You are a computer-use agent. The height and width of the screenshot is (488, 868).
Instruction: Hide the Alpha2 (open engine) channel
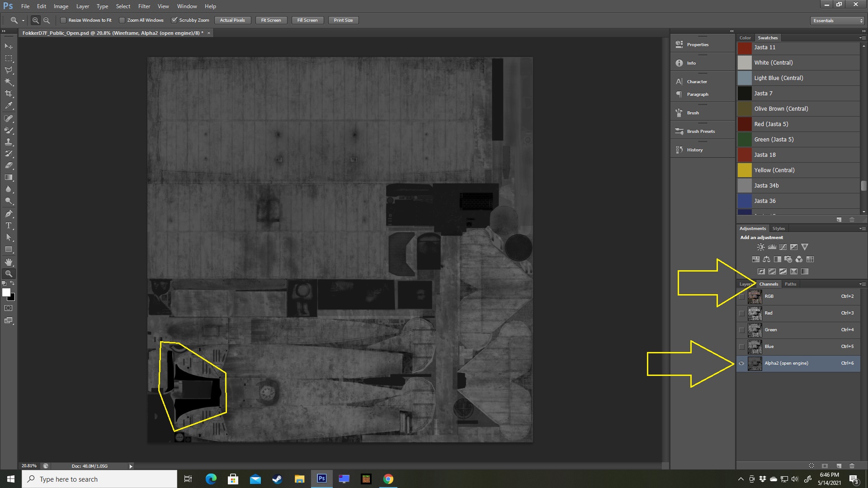[741, 363]
